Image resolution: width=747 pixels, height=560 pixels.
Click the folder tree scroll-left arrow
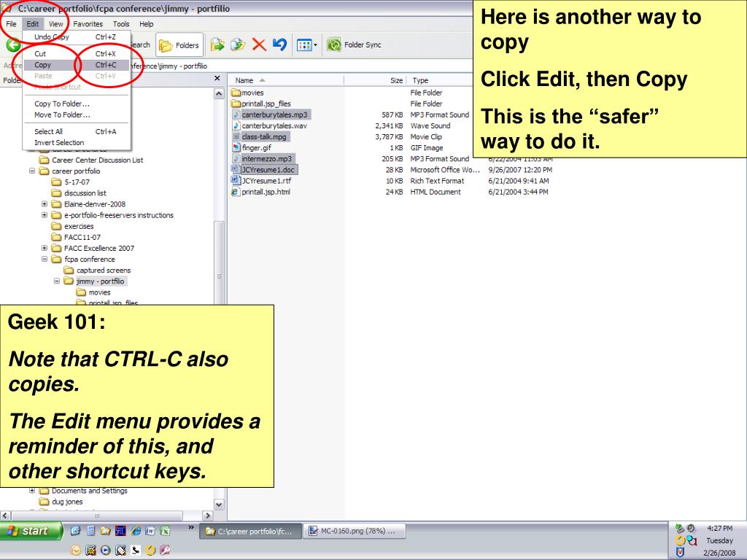tap(5, 516)
